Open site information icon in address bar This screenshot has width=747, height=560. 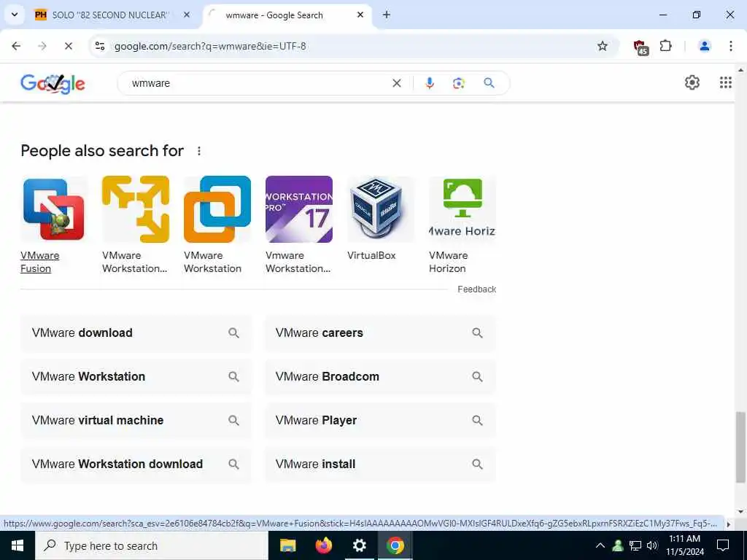(100, 46)
